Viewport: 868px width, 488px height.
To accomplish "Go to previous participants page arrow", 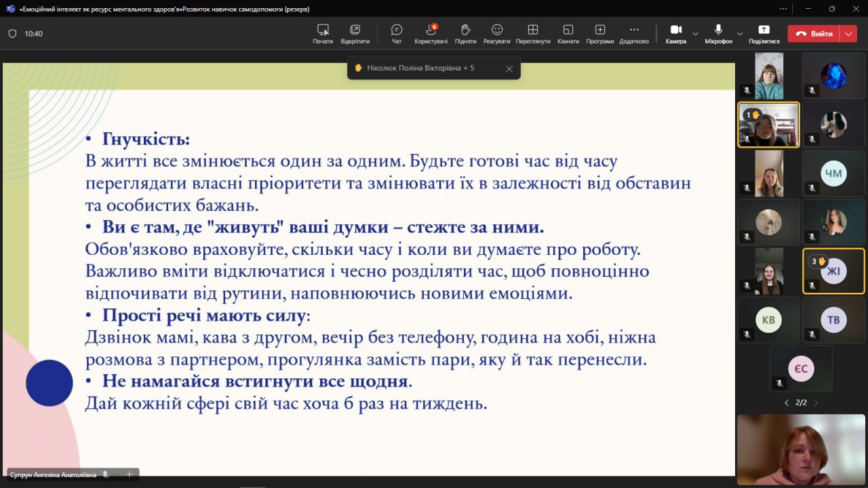I will [x=787, y=403].
